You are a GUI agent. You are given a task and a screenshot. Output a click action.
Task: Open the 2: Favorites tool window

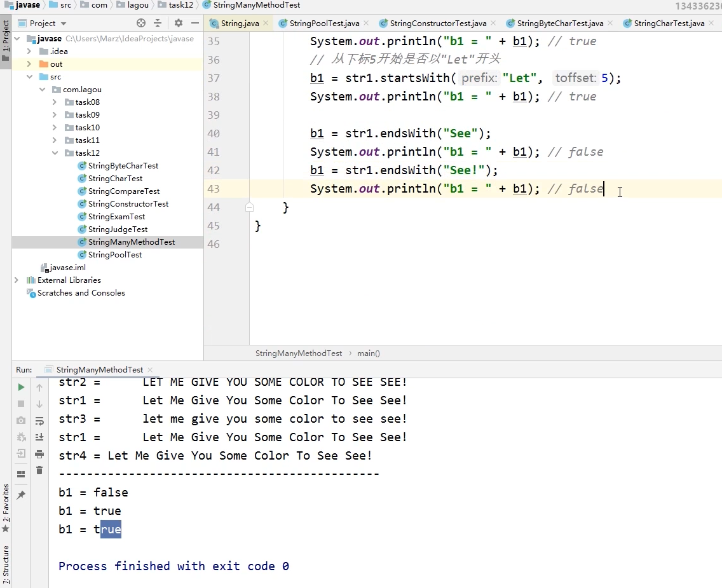pyautogui.click(x=6, y=508)
